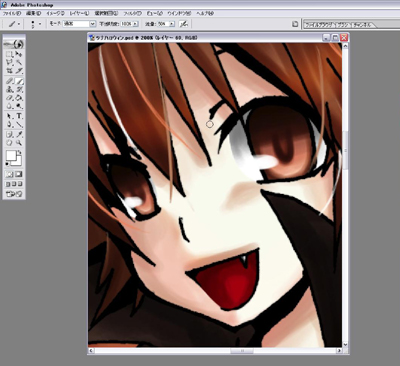
Task: Open the Brushes tab in palette well
Action: (x=343, y=25)
